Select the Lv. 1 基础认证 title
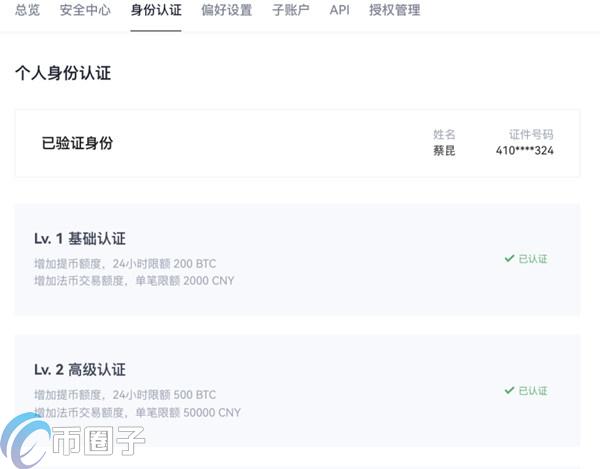The width and height of the screenshot is (600, 469). click(80, 238)
